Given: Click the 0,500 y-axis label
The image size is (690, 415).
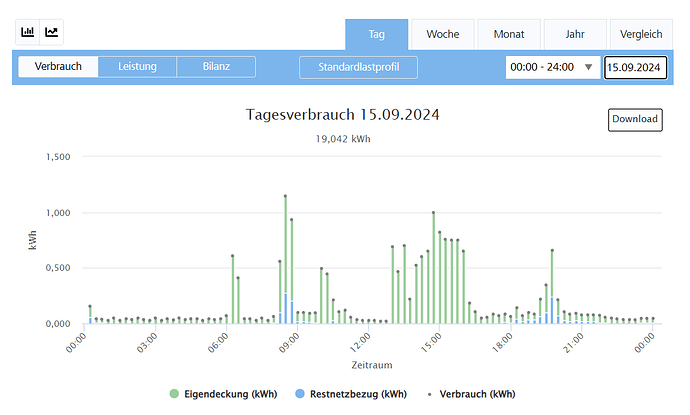Looking at the screenshot, I should click(x=58, y=268).
